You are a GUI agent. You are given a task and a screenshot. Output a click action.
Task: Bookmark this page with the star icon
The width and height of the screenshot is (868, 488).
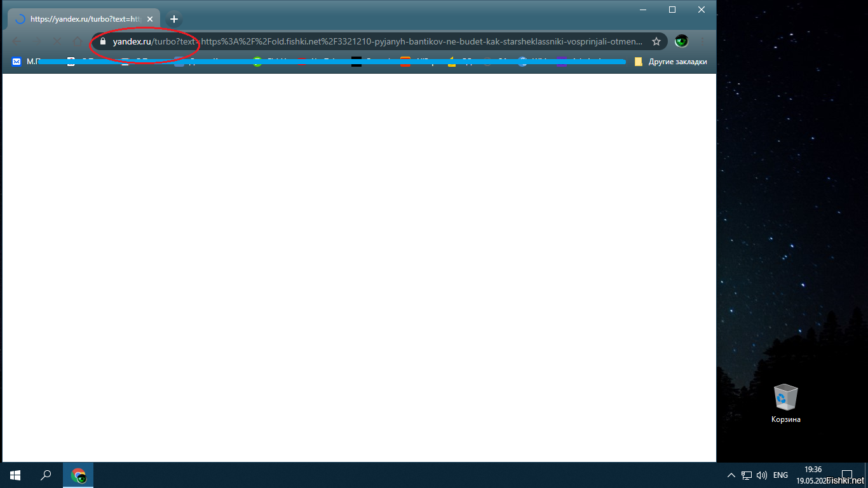[656, 41]
